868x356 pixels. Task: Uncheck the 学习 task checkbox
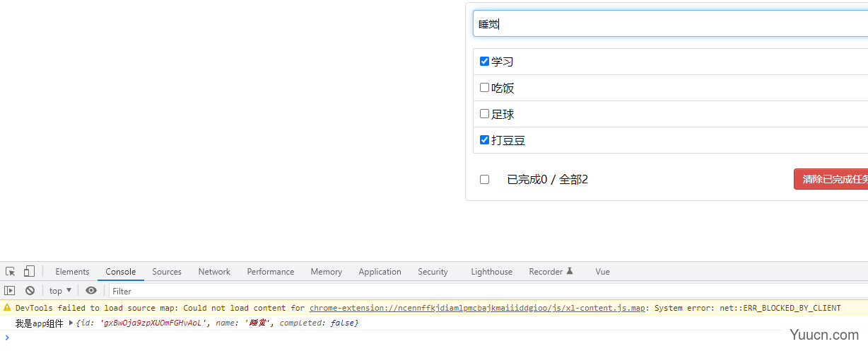(484, 62)
